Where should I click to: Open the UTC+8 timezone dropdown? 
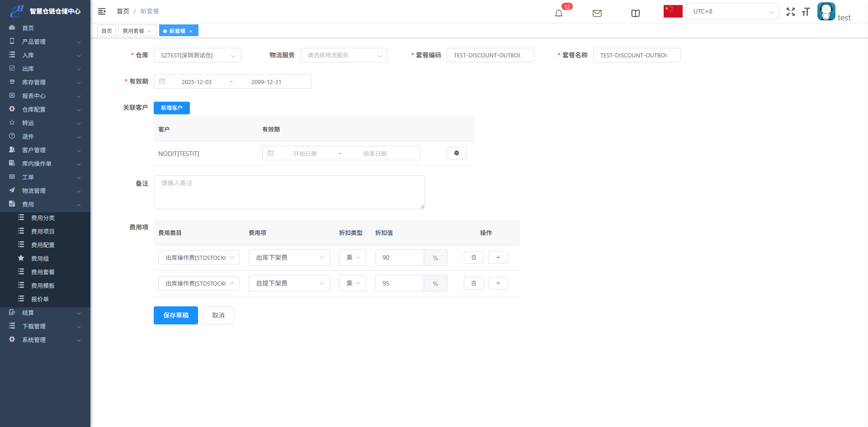coord(732,11)
